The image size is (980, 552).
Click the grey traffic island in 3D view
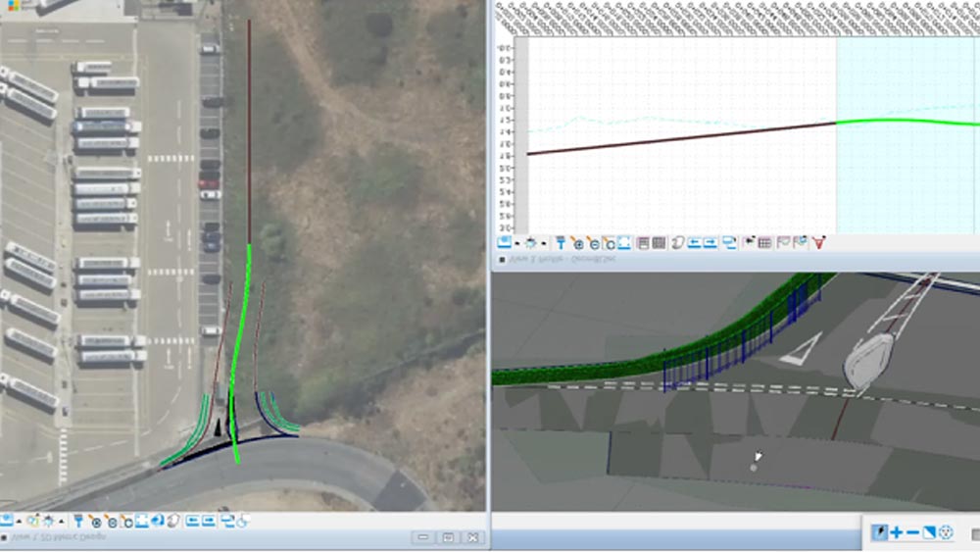869,362
